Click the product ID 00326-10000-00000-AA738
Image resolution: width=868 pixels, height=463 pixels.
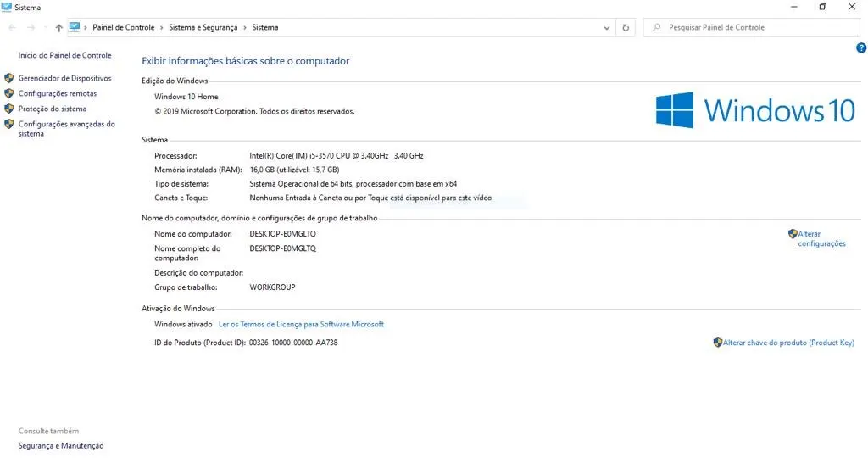click(x=292, y=343)
